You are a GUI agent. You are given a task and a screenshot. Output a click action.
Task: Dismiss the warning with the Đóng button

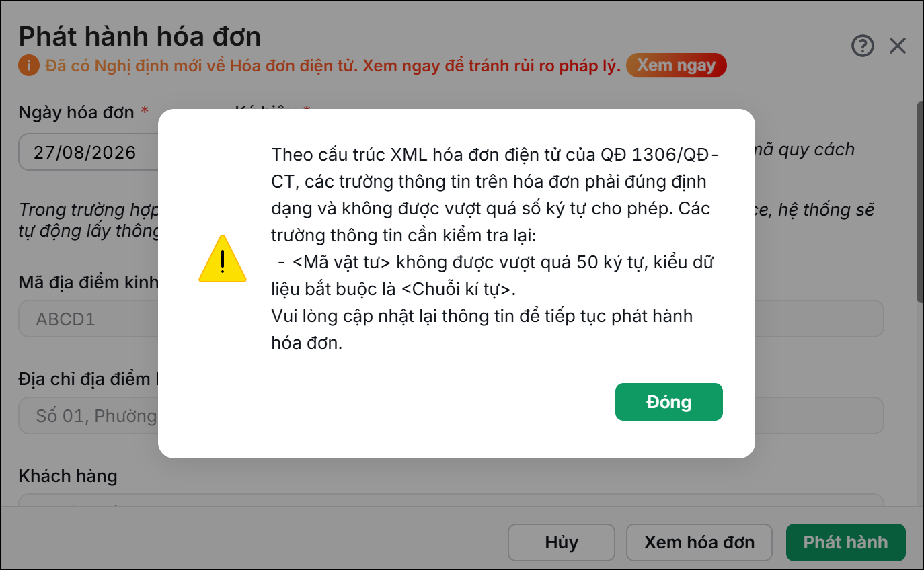coord(669,402)
